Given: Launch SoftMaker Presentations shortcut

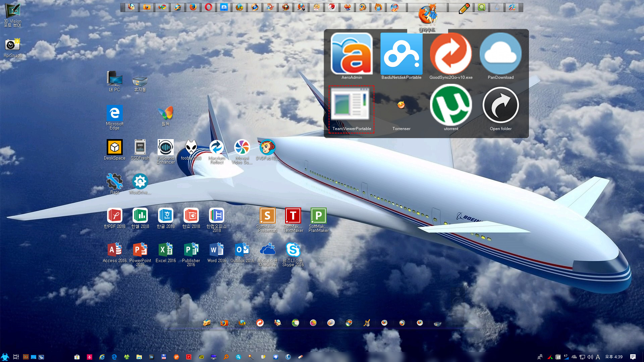Looking at the screenshot, I should pos(267,220).
